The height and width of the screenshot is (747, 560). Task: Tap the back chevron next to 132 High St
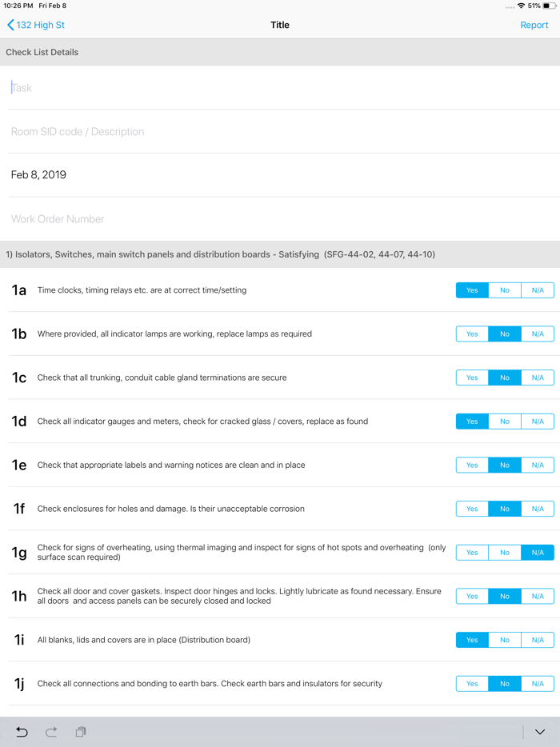point(9,25)
